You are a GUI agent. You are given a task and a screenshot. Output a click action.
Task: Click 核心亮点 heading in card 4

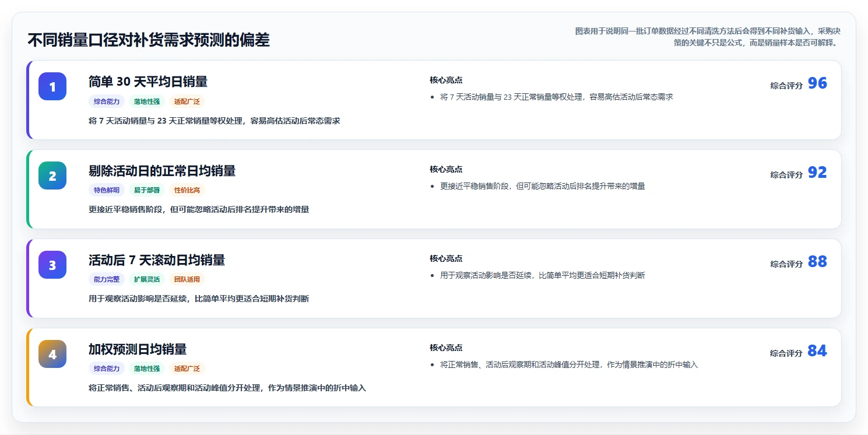446,348
